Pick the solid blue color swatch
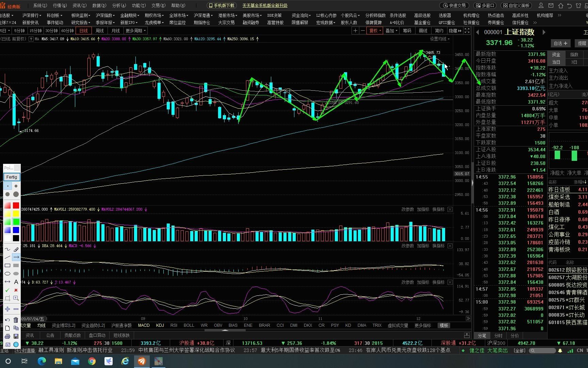Screen dimensions: 588x368 point(16,230)
